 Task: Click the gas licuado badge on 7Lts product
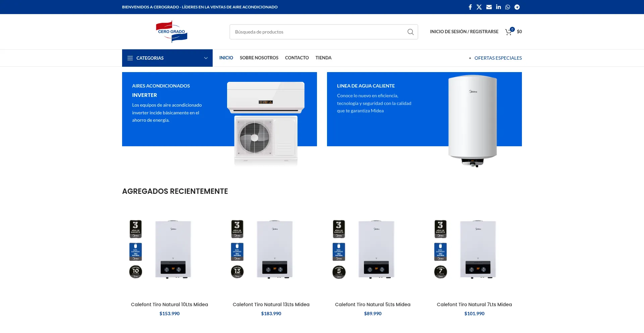click(440, 252)
